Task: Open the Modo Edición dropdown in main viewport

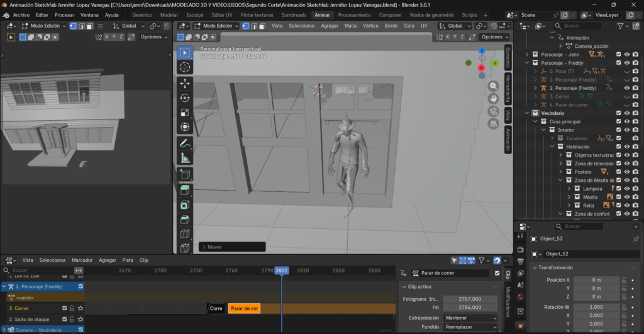Action: click(217, 26)
